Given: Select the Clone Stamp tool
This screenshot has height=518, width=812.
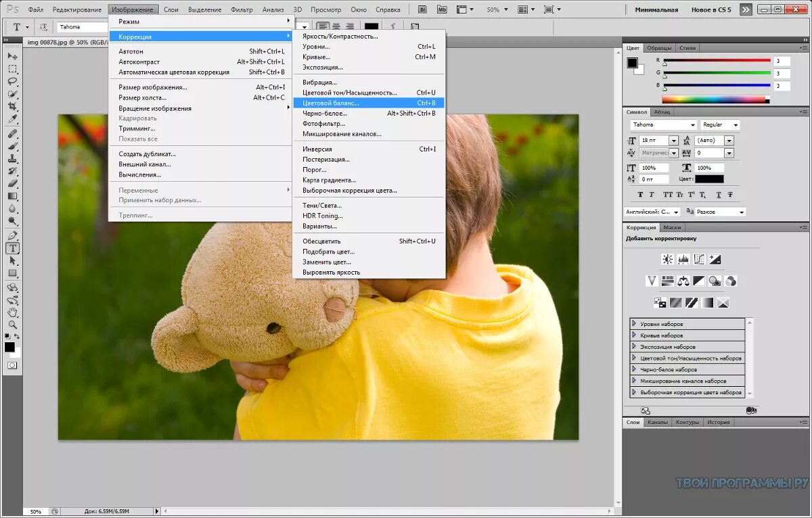Looking at the screenshot, I should [12, 159].
